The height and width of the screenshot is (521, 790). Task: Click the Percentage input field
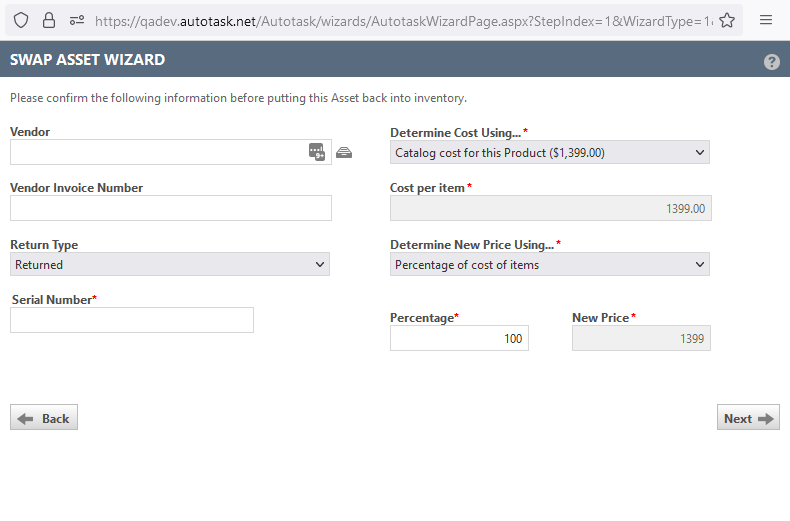(x=459, y=339)
